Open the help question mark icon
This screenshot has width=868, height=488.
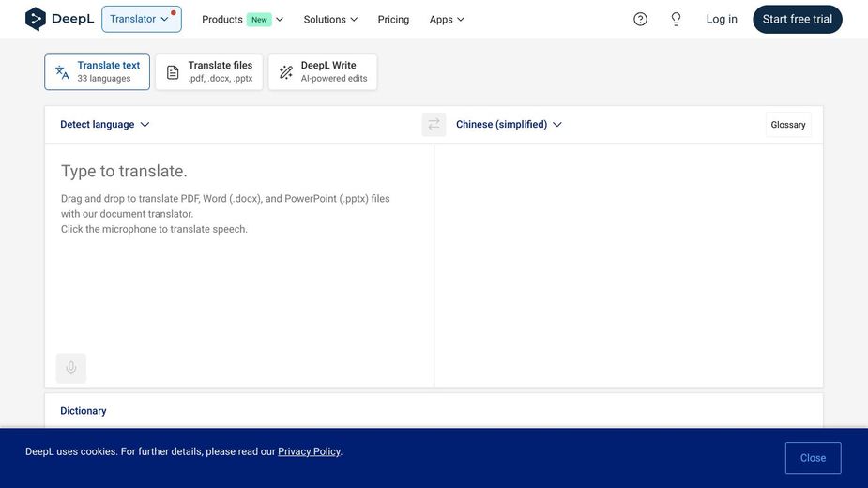[x=640, y=19]
